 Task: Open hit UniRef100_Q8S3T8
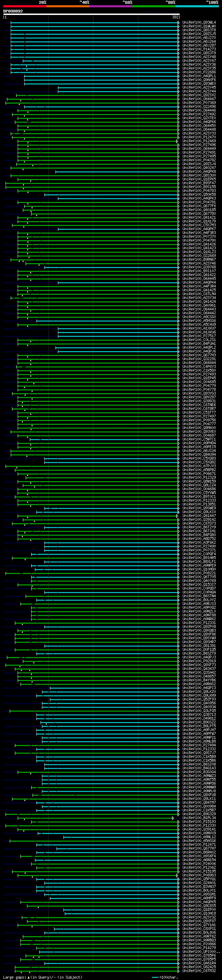pos(199,30)
